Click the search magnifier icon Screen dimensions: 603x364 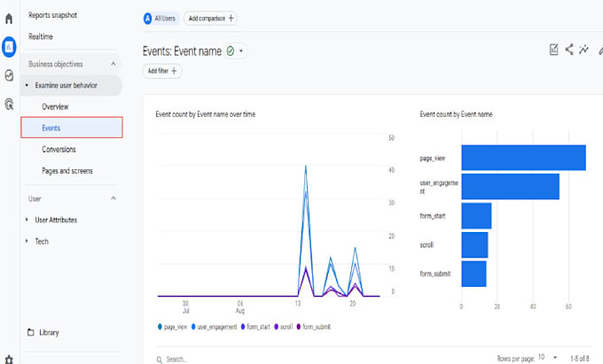point(160,360)
